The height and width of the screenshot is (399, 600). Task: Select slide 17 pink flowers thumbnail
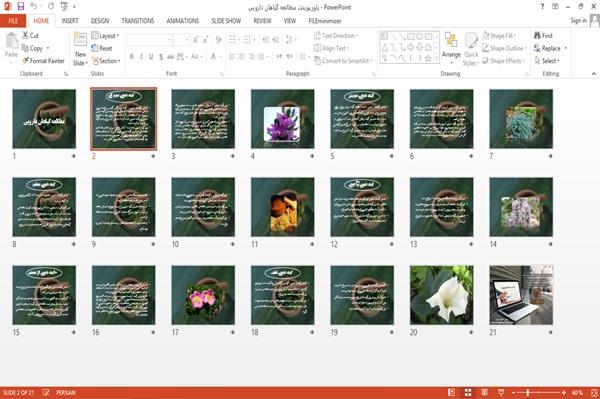(x=203, y=295)
